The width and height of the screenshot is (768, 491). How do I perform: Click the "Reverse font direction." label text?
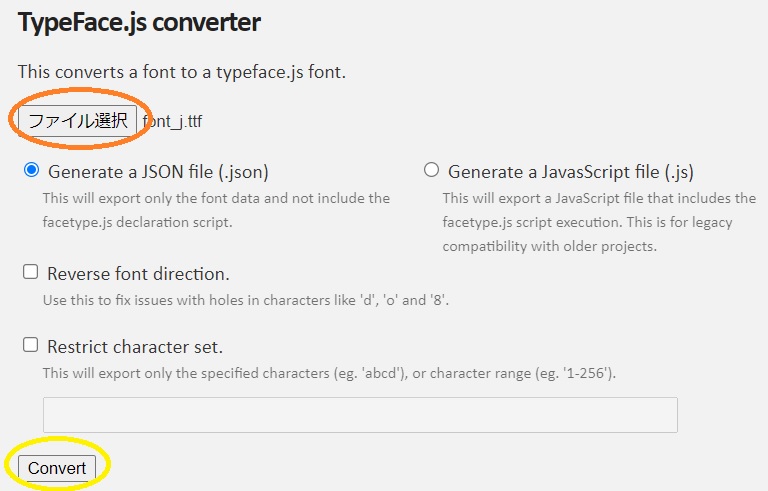tap(138, 273)
